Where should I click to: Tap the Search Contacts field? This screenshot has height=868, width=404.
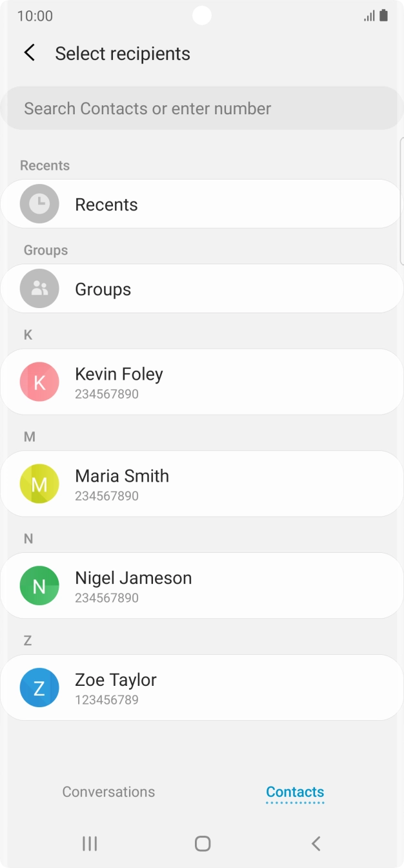tap(202, 108)
